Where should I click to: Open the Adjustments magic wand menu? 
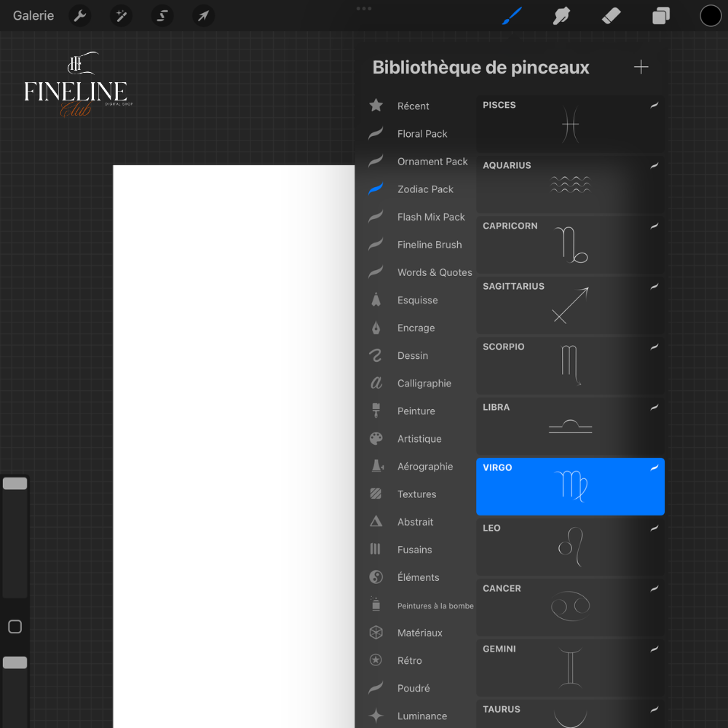(121, 15)
